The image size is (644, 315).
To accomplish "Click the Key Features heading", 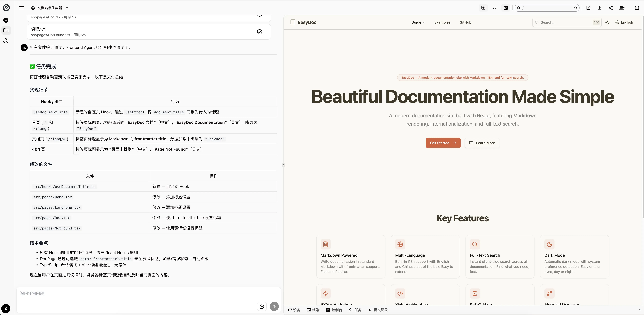I will coord(462,218).
